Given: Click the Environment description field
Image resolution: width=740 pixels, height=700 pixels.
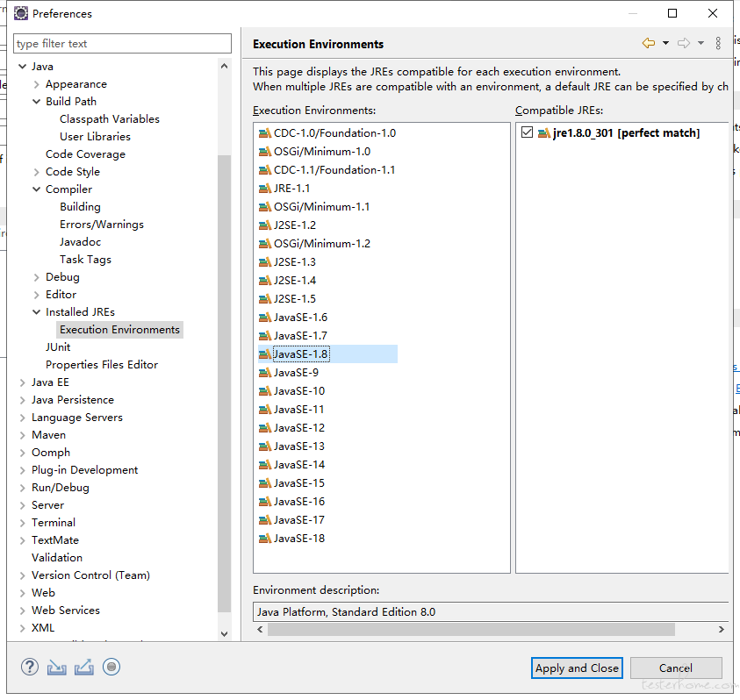Looking at the screenshot, I should [491, 611].
